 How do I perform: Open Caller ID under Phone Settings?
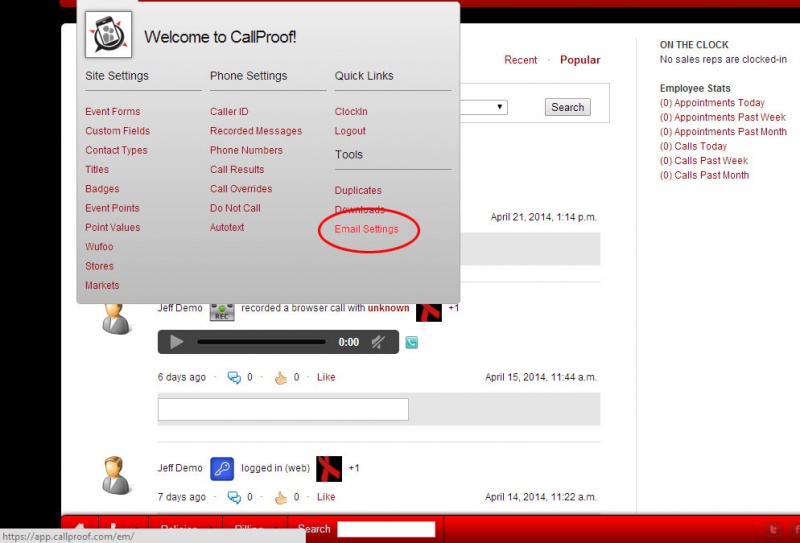click(229, 111)
